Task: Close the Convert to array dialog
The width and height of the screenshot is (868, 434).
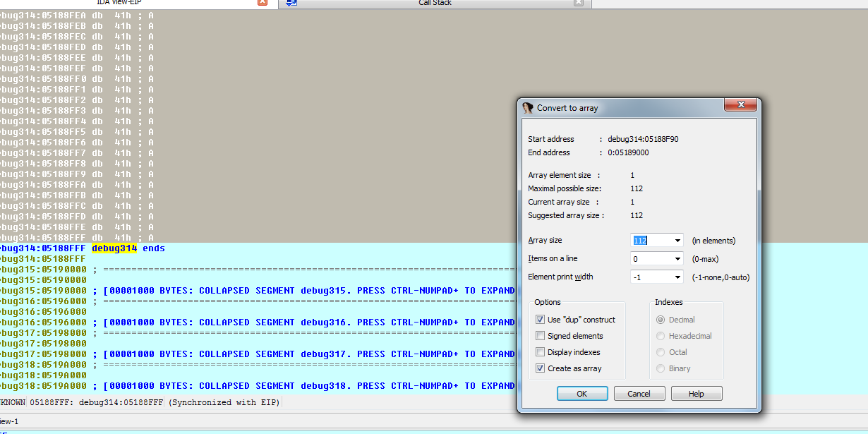Action: (741, 105)
